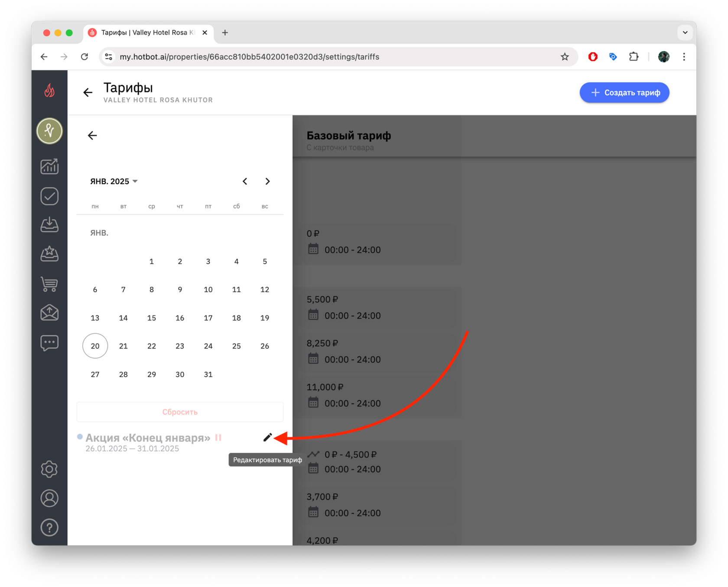728x587 pixels.
Task: Open help question mark icon
Action: [x=49, y=528]
